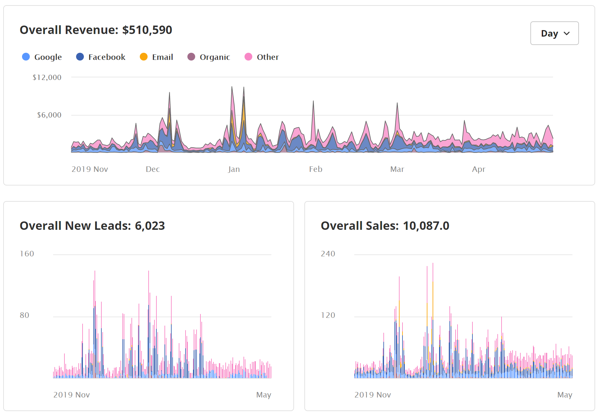Screen dimensions: 600x414
Task: Toggle the Google legend dot
Action: click(26, 57)
